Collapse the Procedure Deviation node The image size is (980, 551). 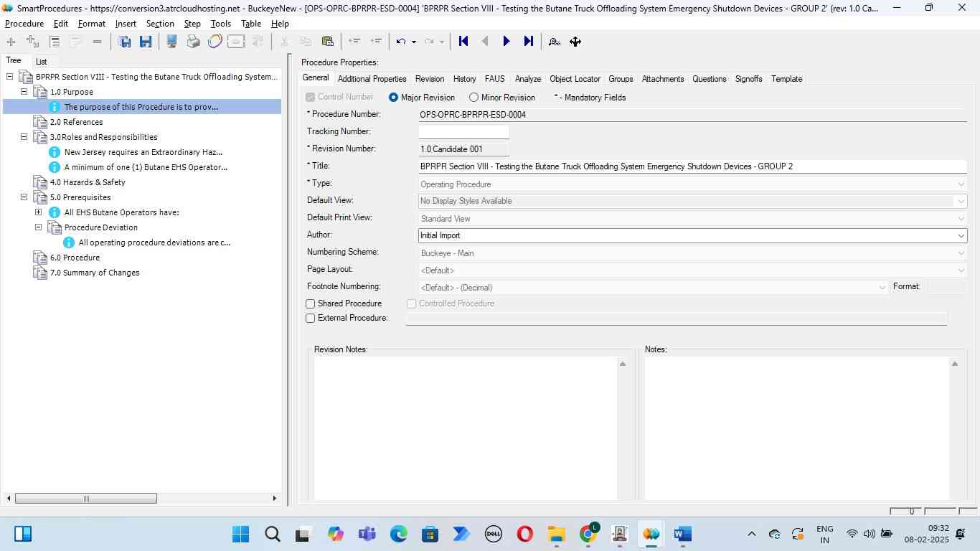pos(38,227)
